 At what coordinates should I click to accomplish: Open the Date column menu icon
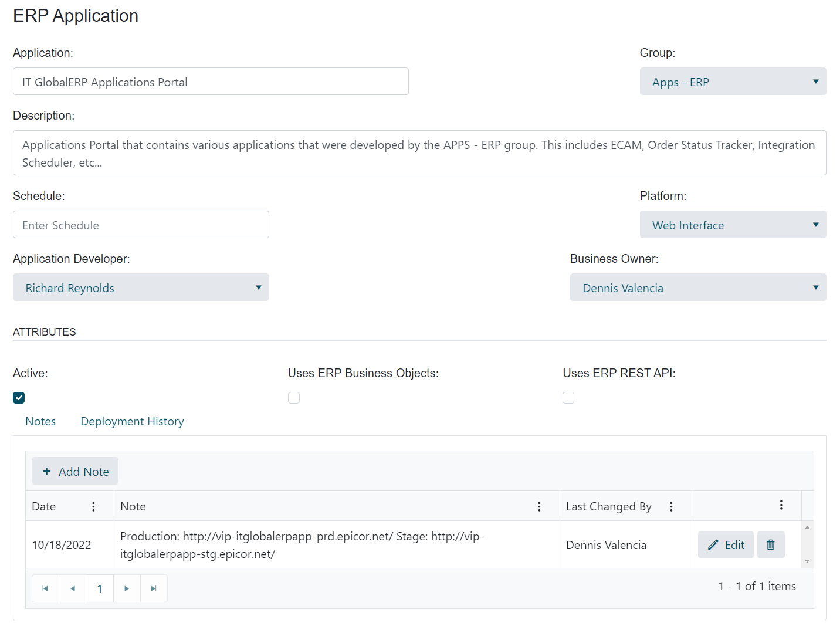[93, 507]
